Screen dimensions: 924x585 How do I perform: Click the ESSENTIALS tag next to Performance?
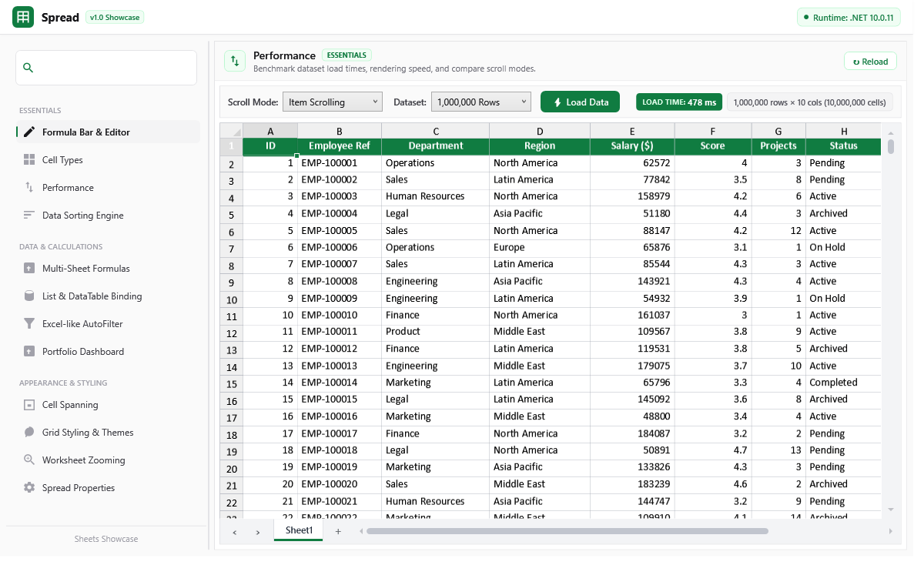click(346, 55)
